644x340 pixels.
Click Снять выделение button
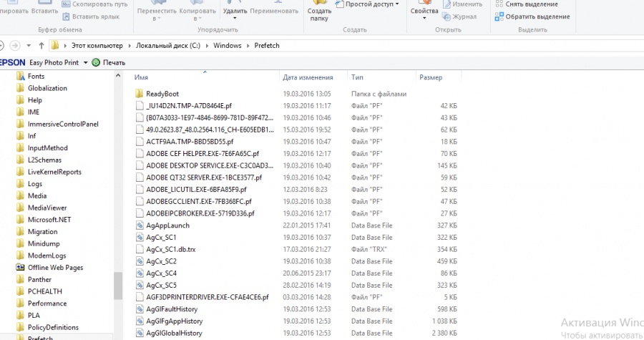click(x=527, y=4)
